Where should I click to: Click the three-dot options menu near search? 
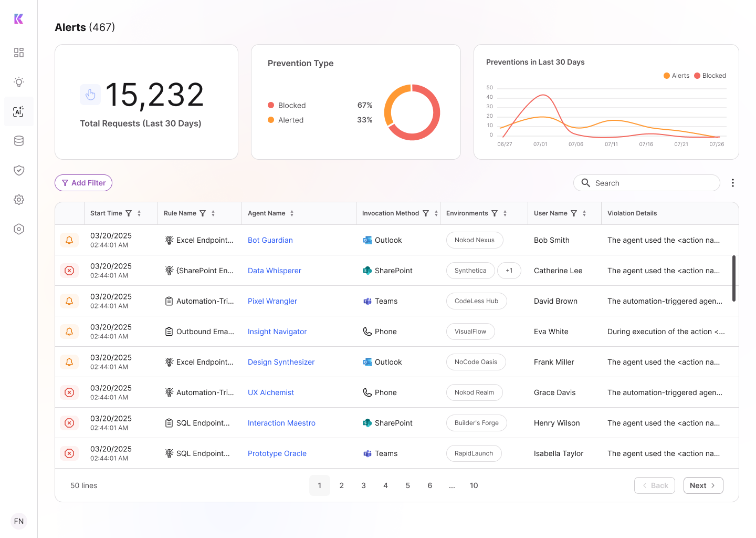pos(732,183)
